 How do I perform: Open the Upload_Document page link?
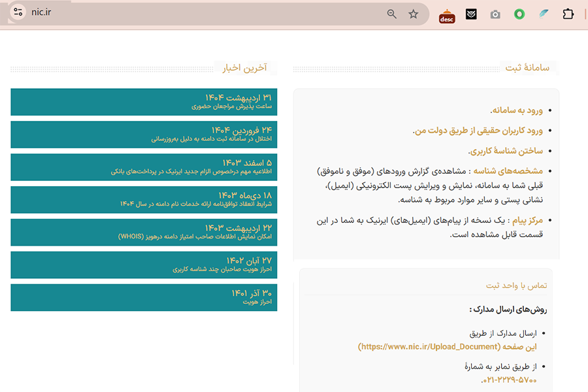(447, 347)
